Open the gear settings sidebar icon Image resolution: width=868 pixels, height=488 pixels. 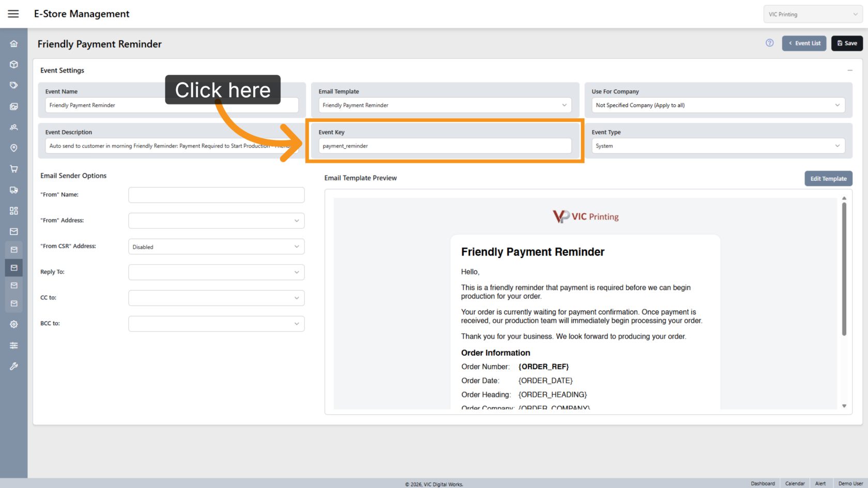pos(14,324)
